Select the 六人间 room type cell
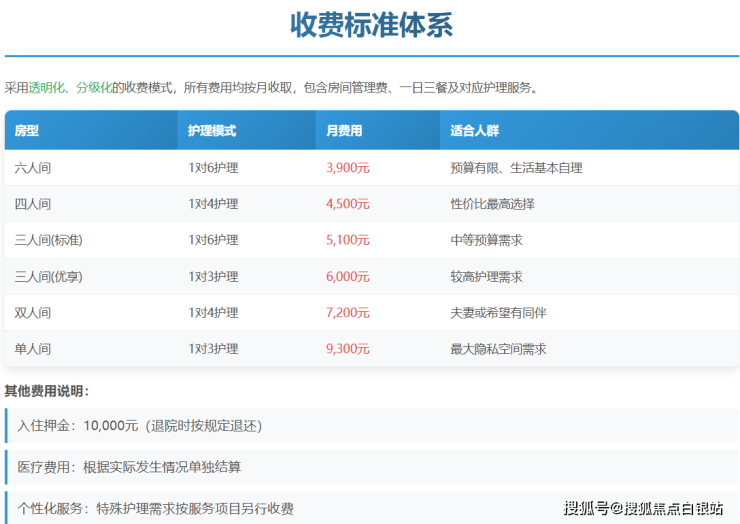Viewport: 740px width, 524px height. pyautogui.click(x=33, y=168)
